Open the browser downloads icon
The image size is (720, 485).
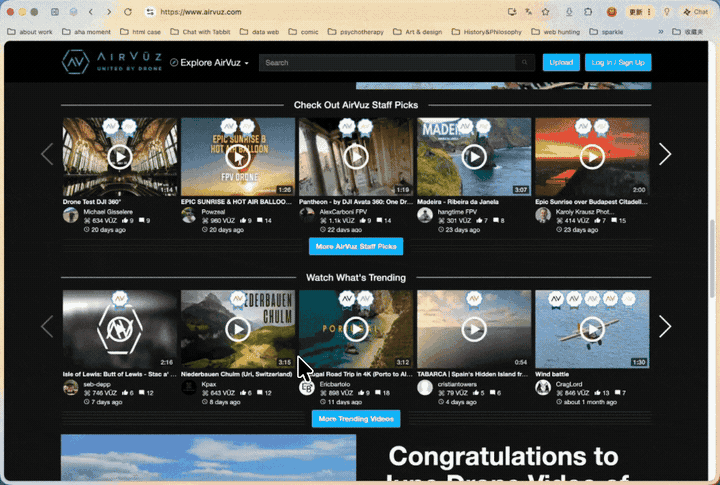point(569,12)
